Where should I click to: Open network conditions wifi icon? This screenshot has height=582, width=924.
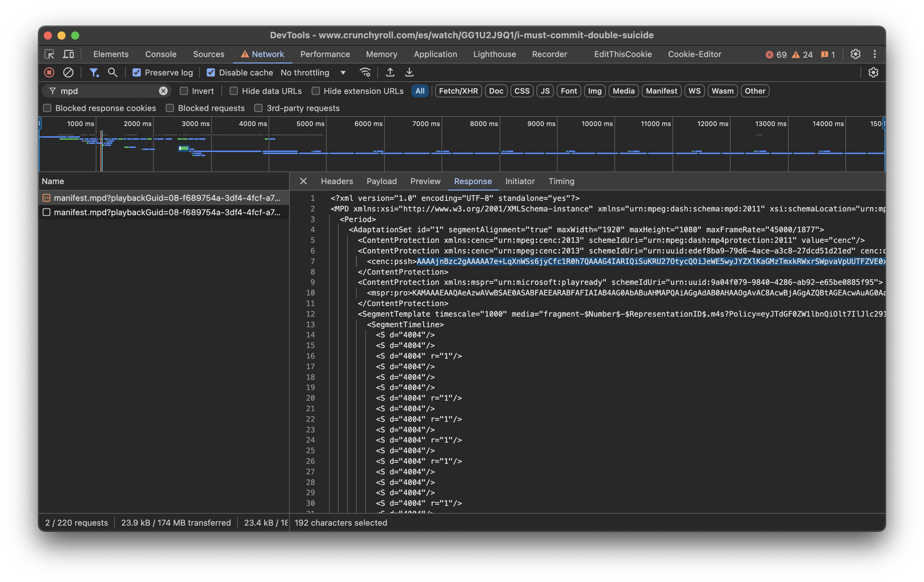(365, 72)
